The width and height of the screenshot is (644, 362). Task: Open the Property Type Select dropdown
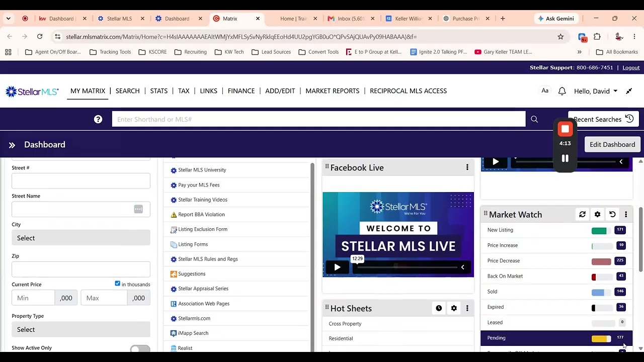click(81, 329)
